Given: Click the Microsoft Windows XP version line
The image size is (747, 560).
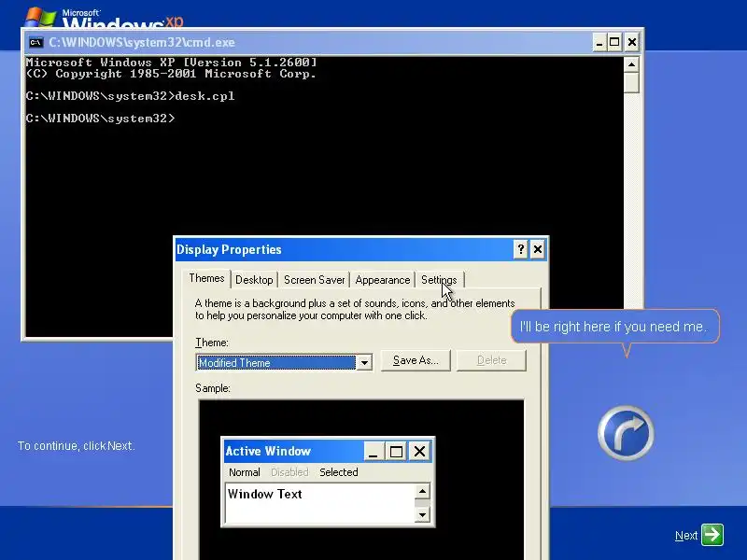Looking at the screenshot, I should [171, 63].
